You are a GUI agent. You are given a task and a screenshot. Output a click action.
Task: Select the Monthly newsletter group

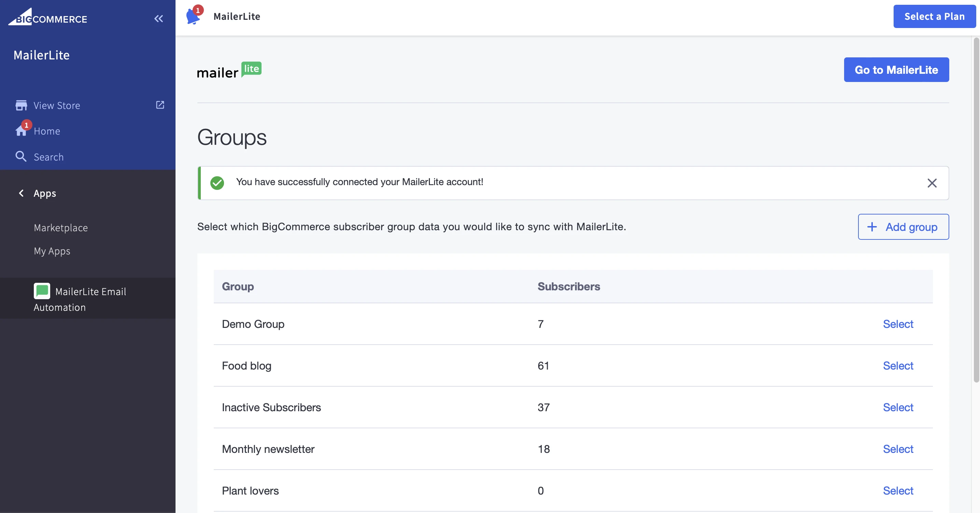point(897,449)
